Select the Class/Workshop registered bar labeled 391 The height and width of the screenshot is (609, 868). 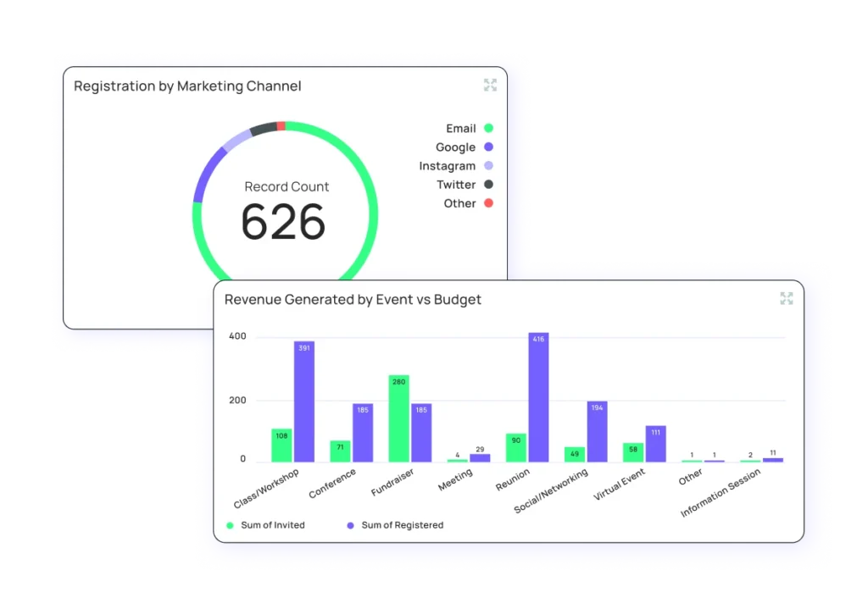[304, 401]
